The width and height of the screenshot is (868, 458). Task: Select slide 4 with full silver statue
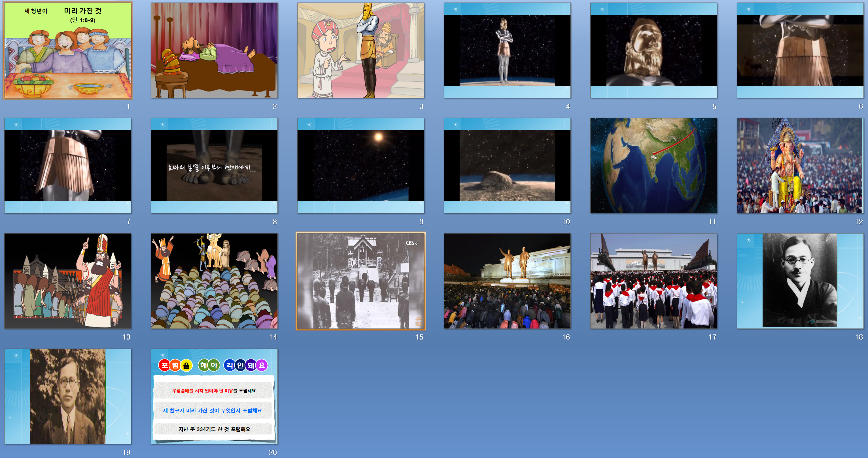click(507, 50)
